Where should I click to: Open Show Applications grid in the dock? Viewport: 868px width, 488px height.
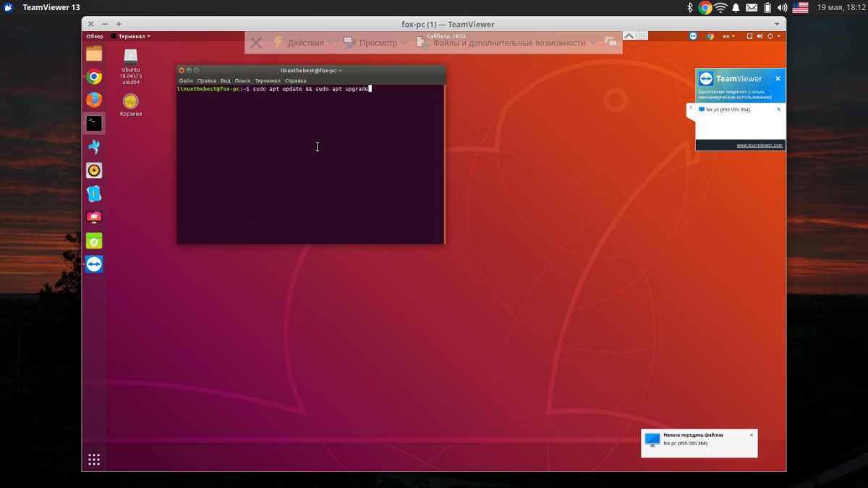point(94,459)
